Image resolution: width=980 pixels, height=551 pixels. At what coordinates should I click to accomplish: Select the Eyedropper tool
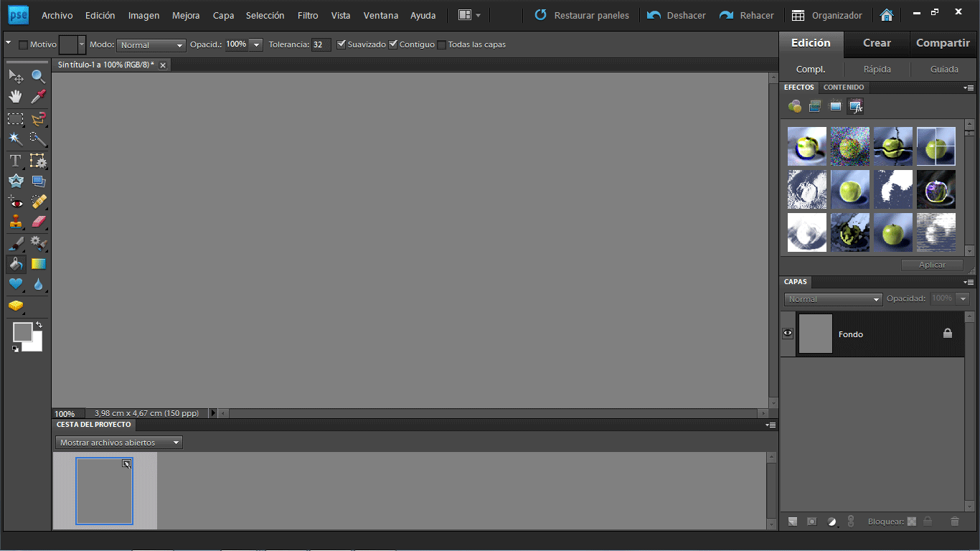[x=39, y=97]
